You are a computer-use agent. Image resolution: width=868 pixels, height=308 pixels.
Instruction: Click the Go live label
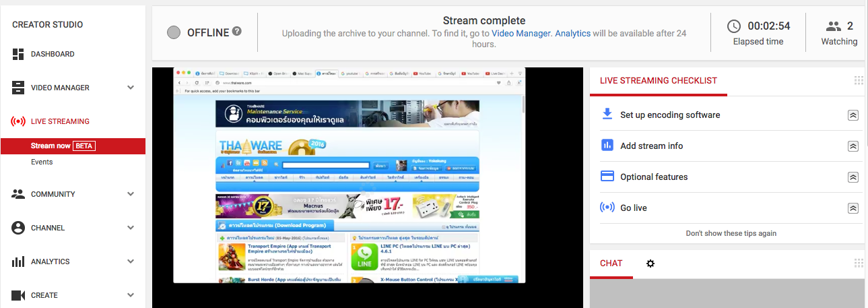[x=634, y=208]
